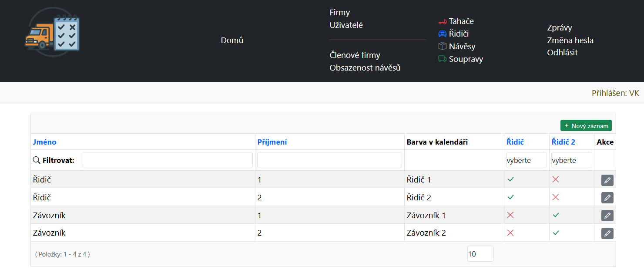Image resolution: width=644 pixels, height=277 pixels.
Task: Click the blue Řidiči car icon
Action: (x=443, y=34)
